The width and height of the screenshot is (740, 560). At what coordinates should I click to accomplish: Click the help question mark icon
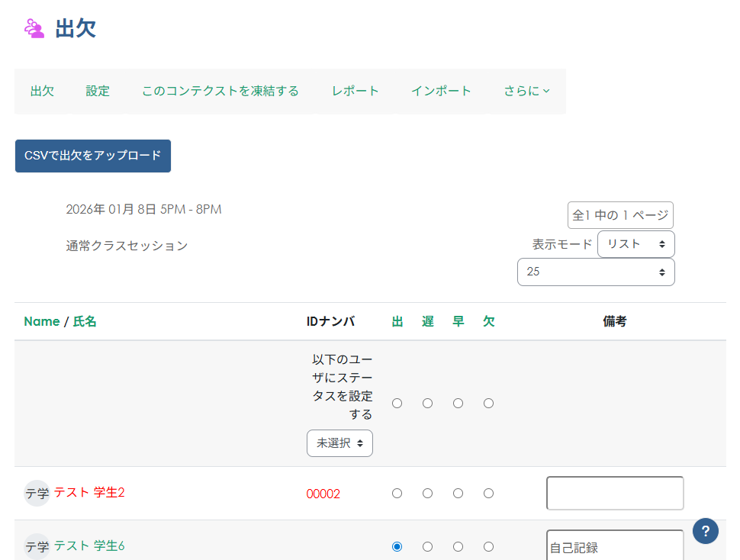[706, 531]
